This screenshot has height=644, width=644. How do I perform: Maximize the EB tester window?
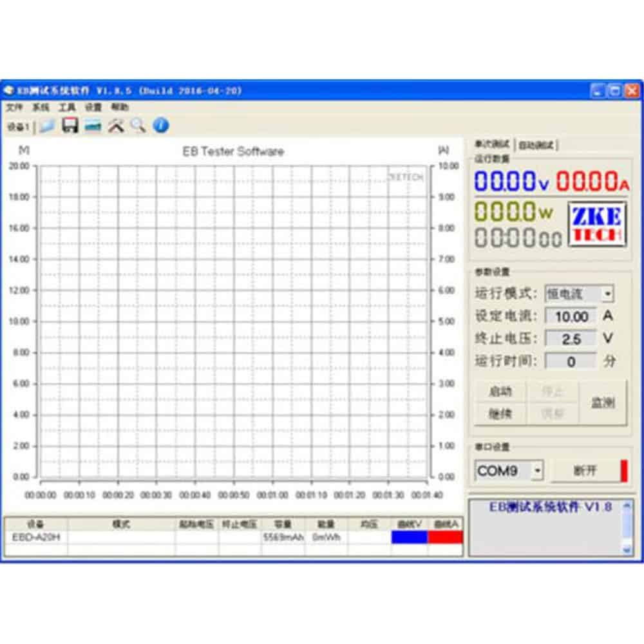coord(615,91)
